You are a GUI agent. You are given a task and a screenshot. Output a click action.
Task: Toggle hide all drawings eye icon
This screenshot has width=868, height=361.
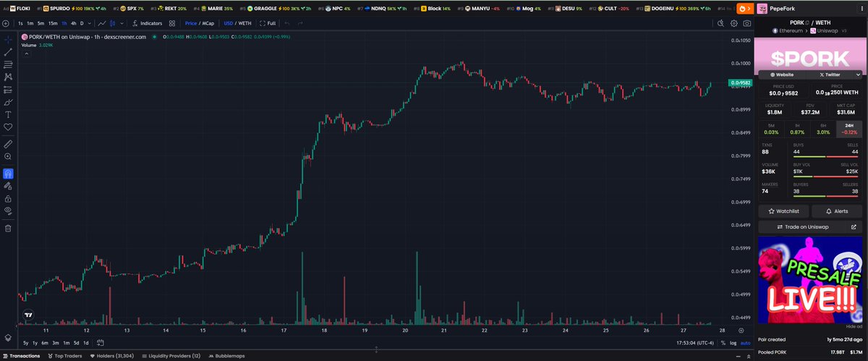[8, 211]
